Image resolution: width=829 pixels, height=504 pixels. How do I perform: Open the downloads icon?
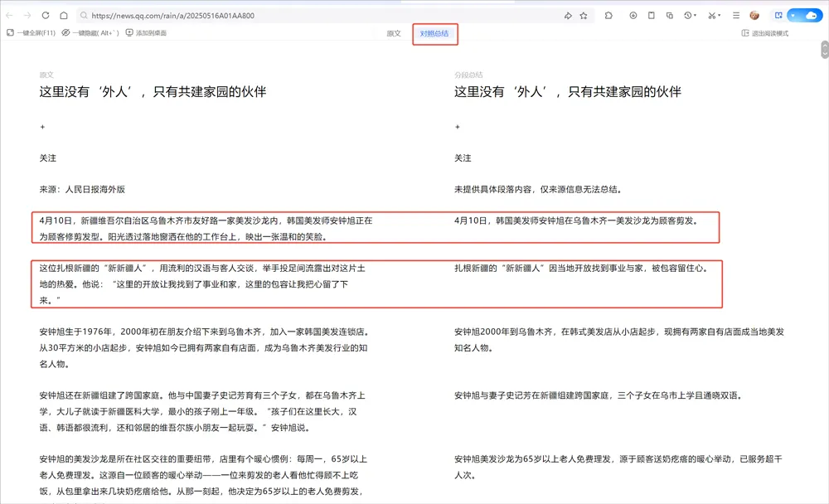[633, 16]
